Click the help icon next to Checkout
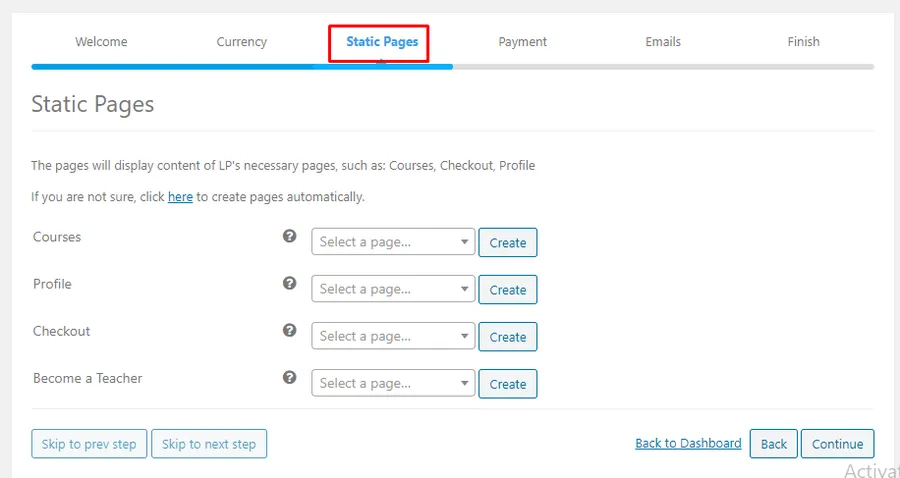This screenshot has height=478, width=900. click(x=289, y=330)
